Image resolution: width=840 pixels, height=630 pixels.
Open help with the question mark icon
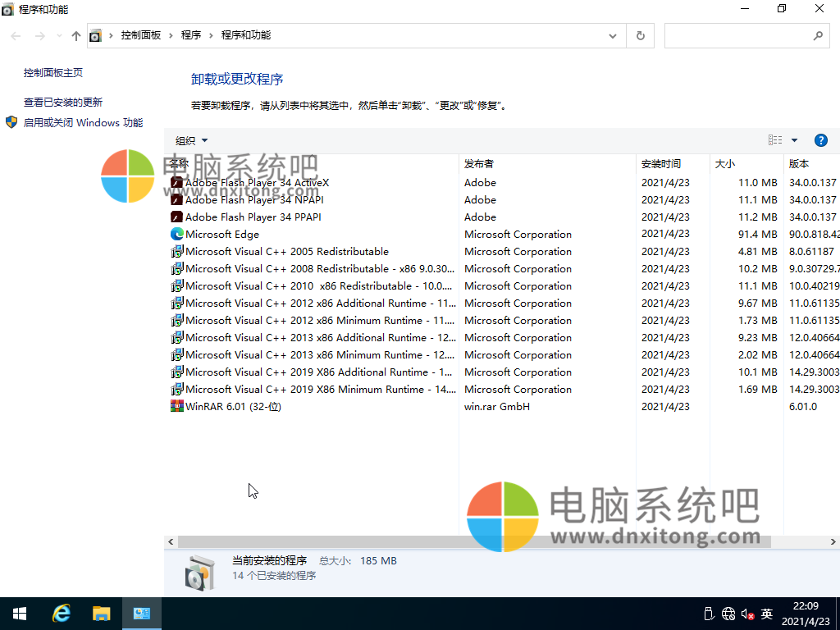tap(821, 139)
